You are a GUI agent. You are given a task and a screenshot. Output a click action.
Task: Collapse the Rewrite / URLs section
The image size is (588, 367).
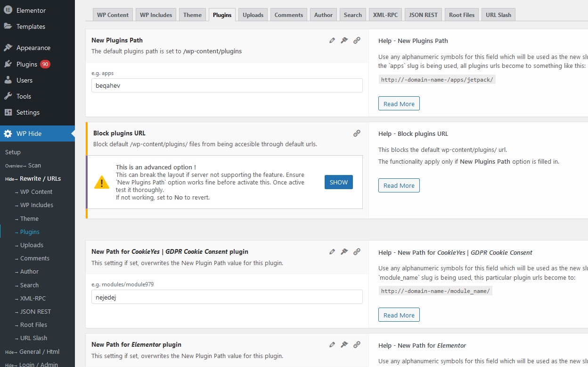pos(40,178)
